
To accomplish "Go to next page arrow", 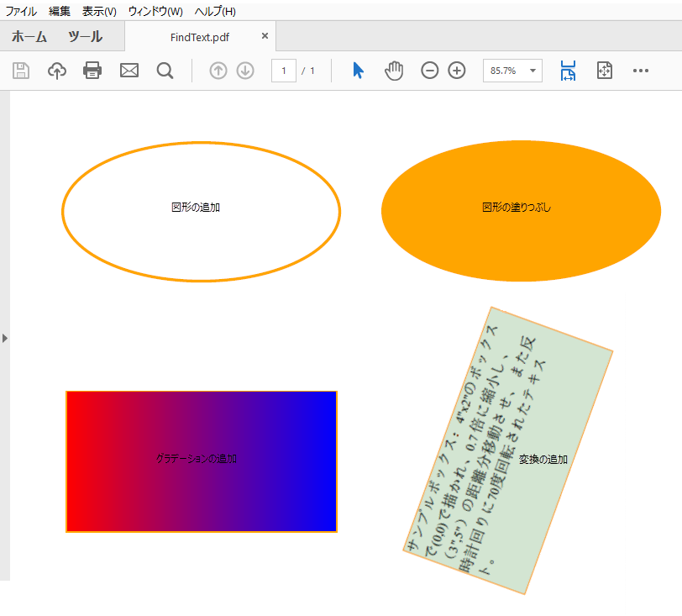I will coord(245,71).
